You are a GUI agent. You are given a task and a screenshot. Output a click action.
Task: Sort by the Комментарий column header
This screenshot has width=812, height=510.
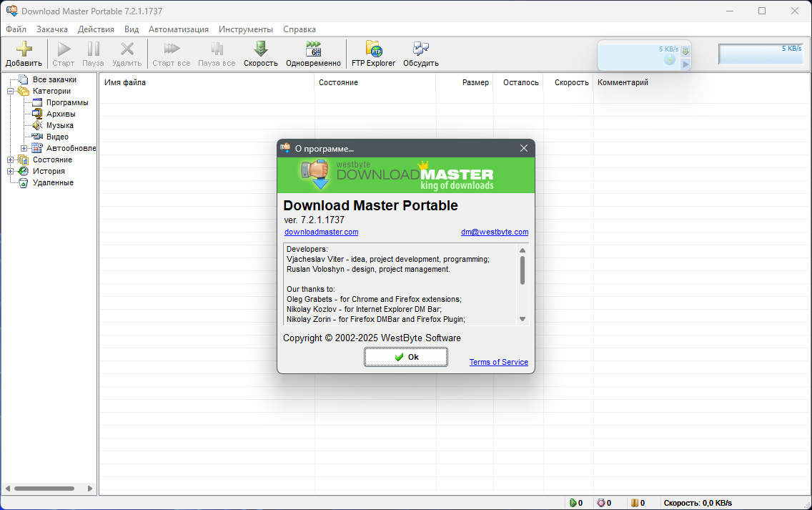pos(702,82)
